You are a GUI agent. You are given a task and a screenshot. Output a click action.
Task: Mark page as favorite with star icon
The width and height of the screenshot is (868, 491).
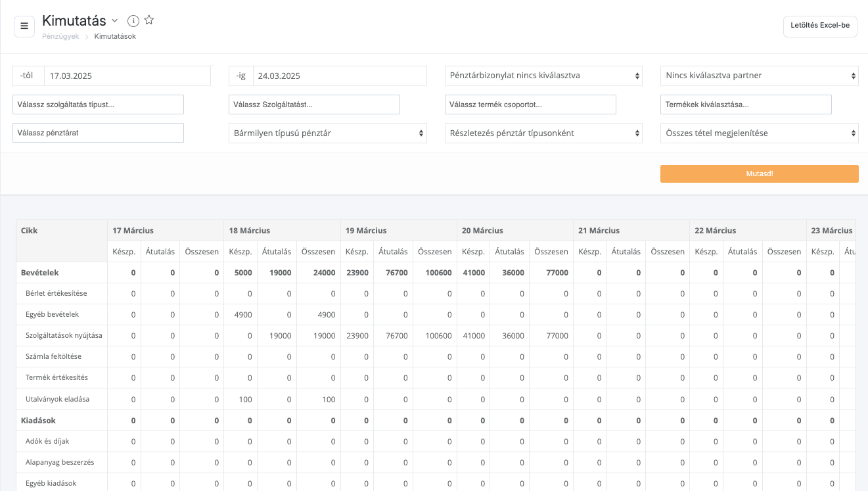(149, 20)
